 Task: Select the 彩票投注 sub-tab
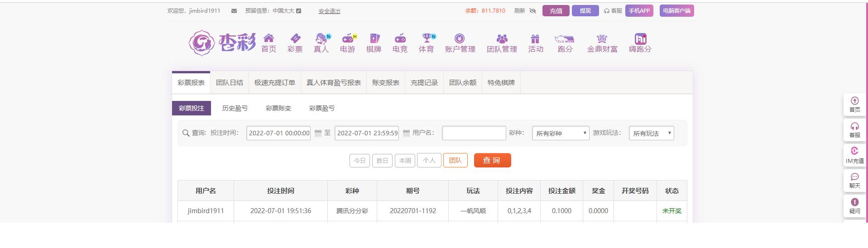click(x=192, y=108)
